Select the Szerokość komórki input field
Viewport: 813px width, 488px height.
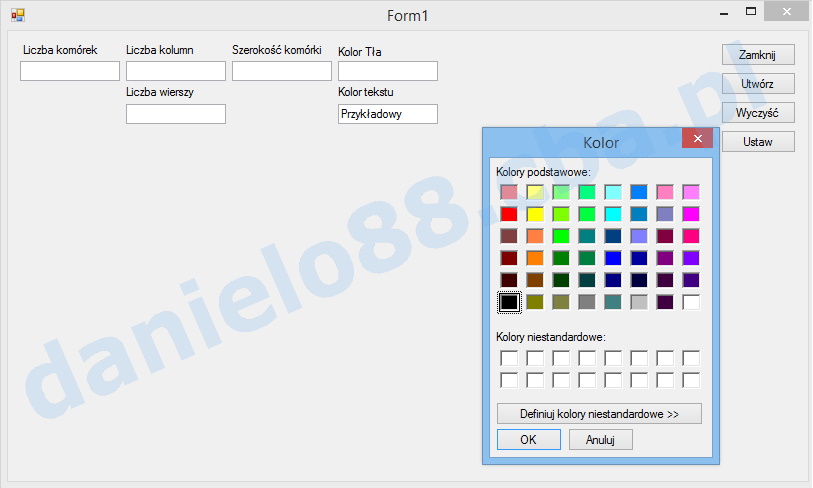click(282, 71)
